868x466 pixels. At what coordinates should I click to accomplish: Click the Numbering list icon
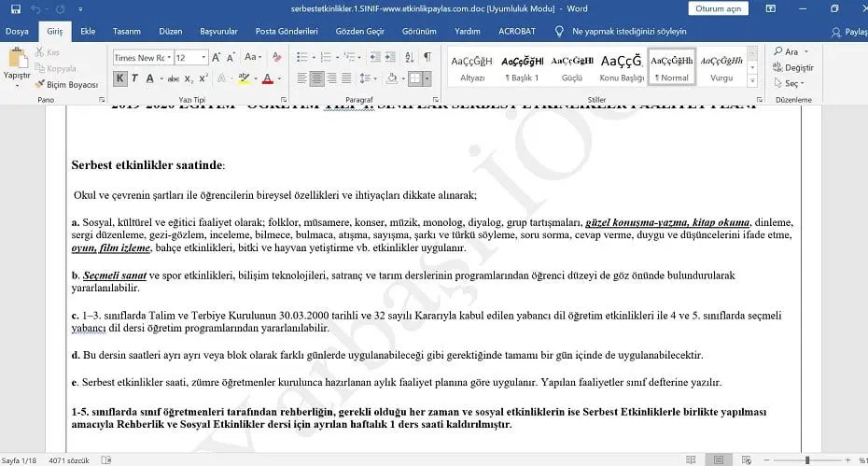[x=326, y=57]
